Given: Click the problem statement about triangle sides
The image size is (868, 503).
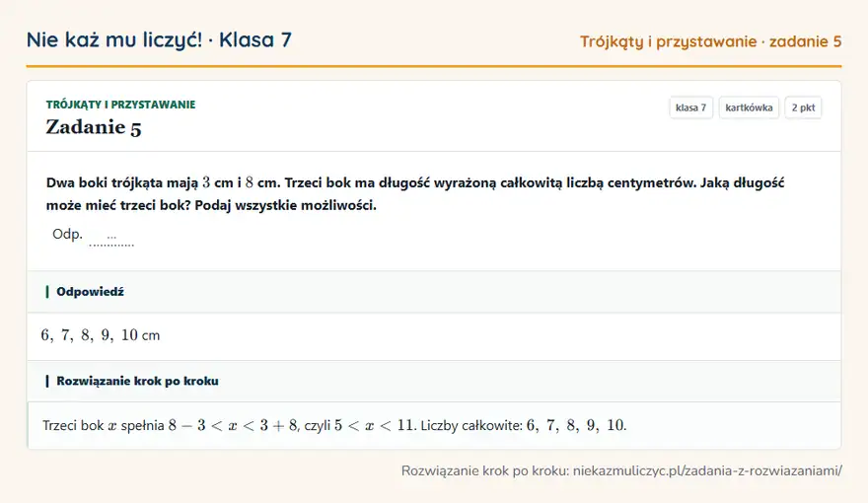Looking at the screenshot, I should [415, 193].
